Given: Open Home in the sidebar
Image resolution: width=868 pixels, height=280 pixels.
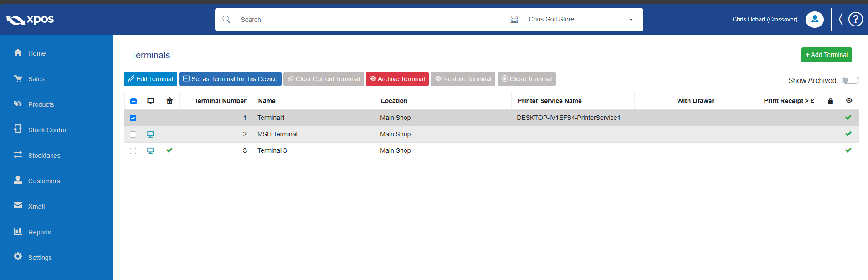Looking at the screenshot, I should pos(37,53).
